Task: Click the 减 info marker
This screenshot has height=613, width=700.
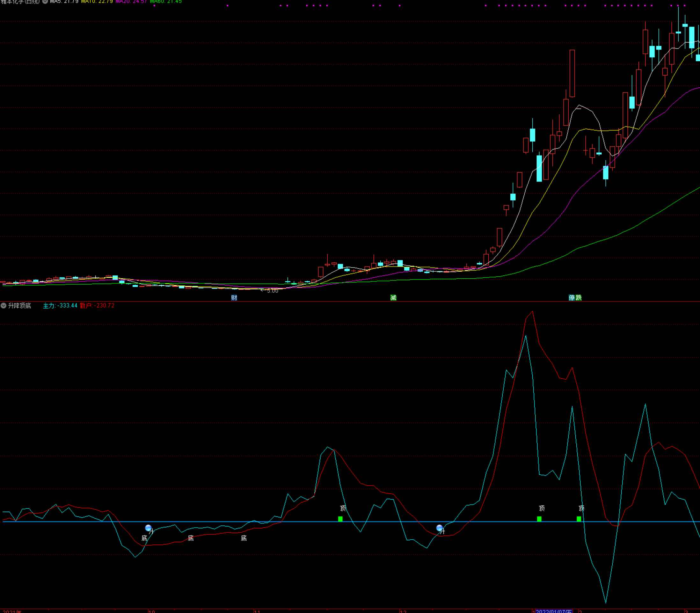Action: 393,298
